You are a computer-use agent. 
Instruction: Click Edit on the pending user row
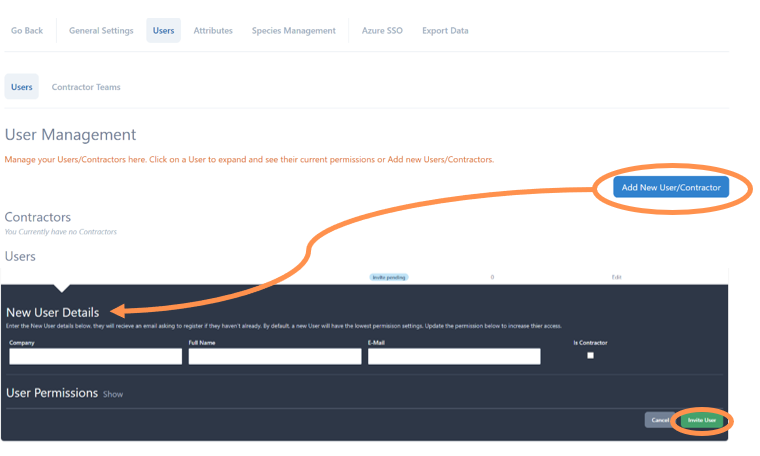617,276
